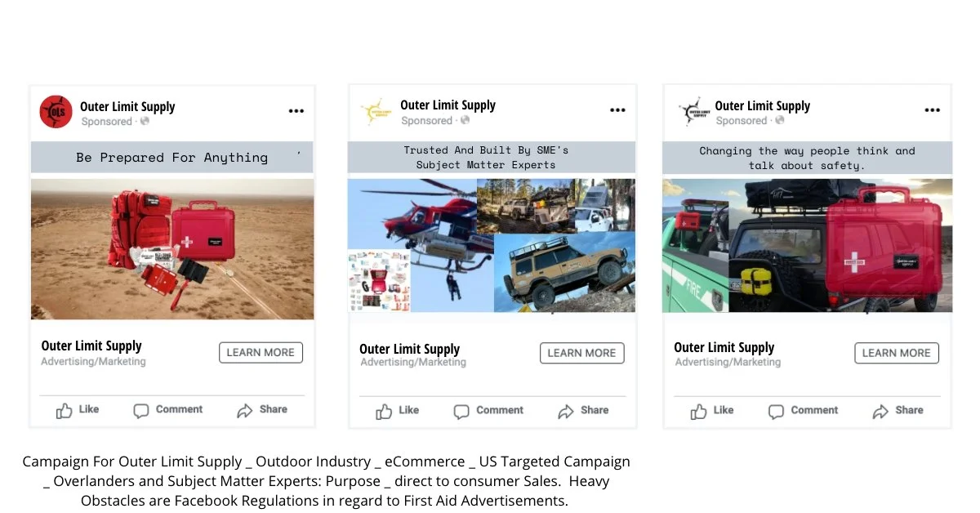Viewport: 980px width, 513px height.
Task: Comment on the third ad
Action: click(x=803, y=411)
